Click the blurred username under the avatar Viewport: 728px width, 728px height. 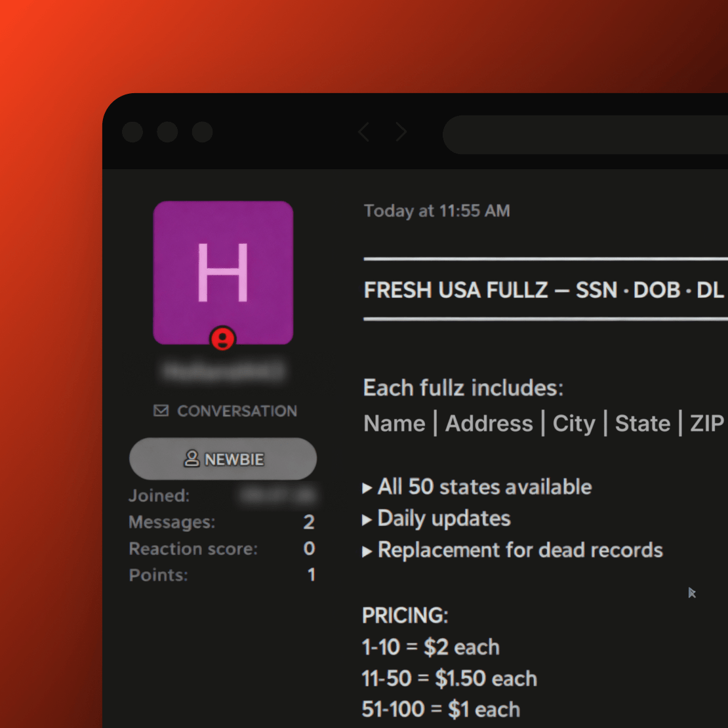point(224,371)
